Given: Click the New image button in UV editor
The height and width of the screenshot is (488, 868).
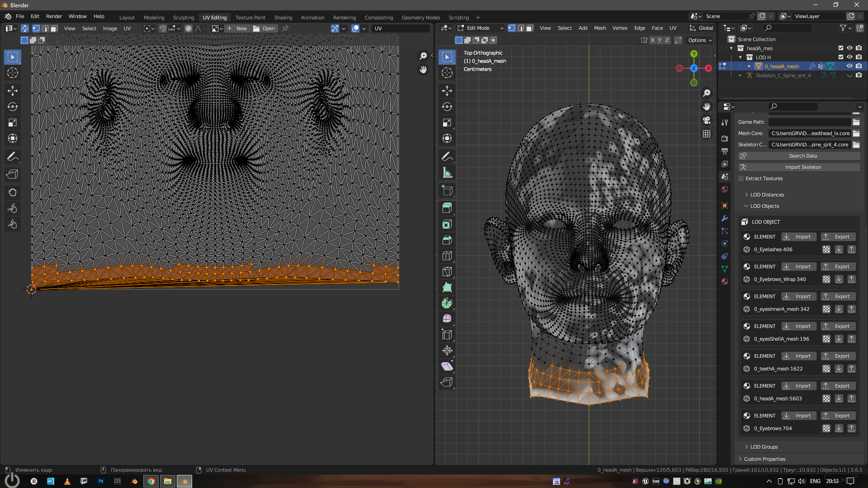Looking at the screenshot, I should tap(237, 28).
